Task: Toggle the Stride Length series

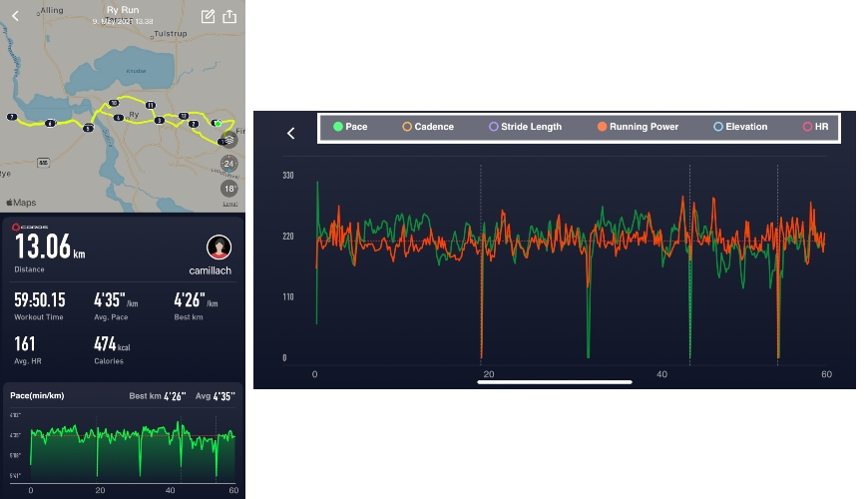Action: (526, 127)
